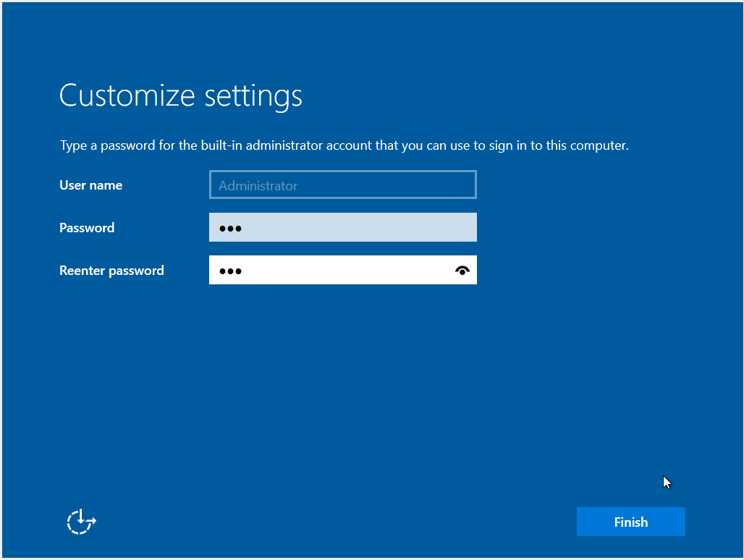This screenshot has width=744, height=560.
Task: Reveal hidden password characters with eye toggle
Action: 462,270
